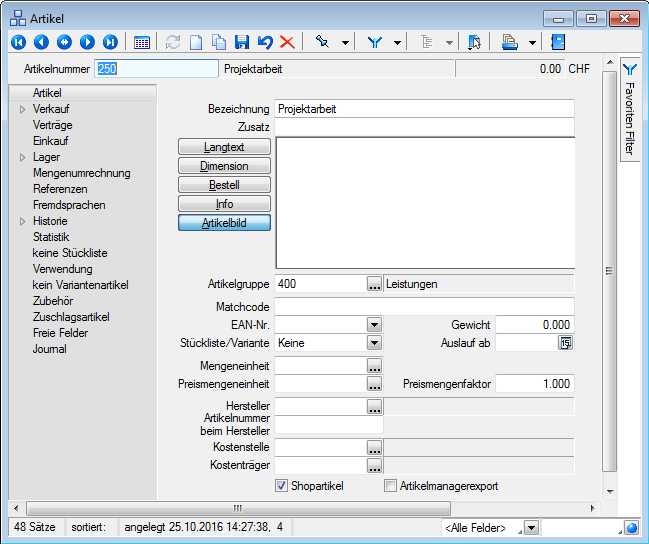This screenshot has width=649, height=544.
Task: Click the Artikelbild button
Action: [224, 223]
